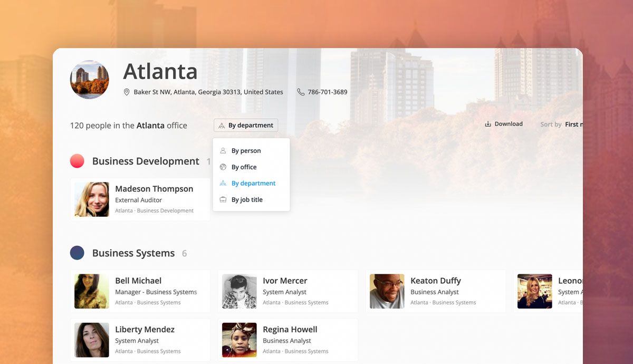
Task: Click the Atlanta office avatar photo
Action: pyautogui.click(x=89, y=80)
